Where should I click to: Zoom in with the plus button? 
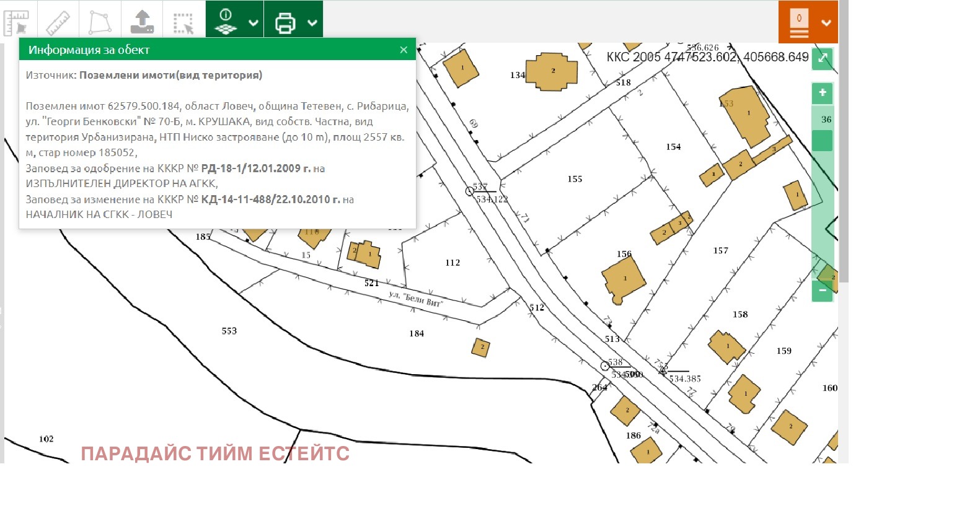pyautogui.click(x=823, y=93)
